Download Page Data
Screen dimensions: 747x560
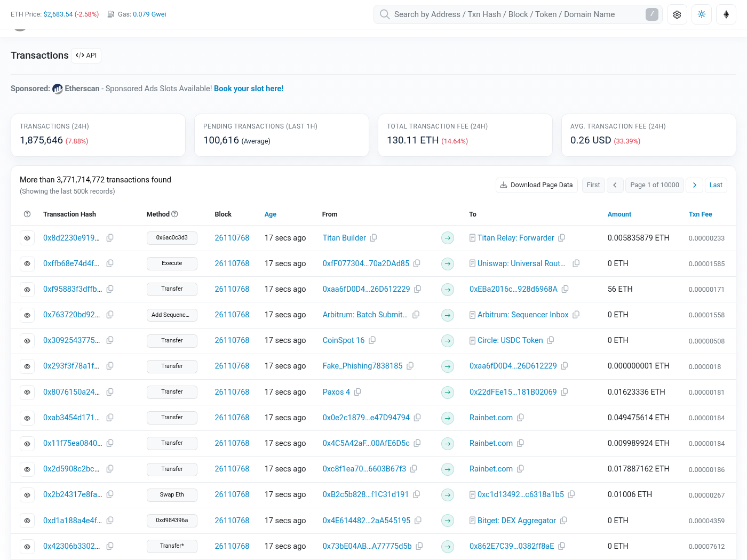537,185
